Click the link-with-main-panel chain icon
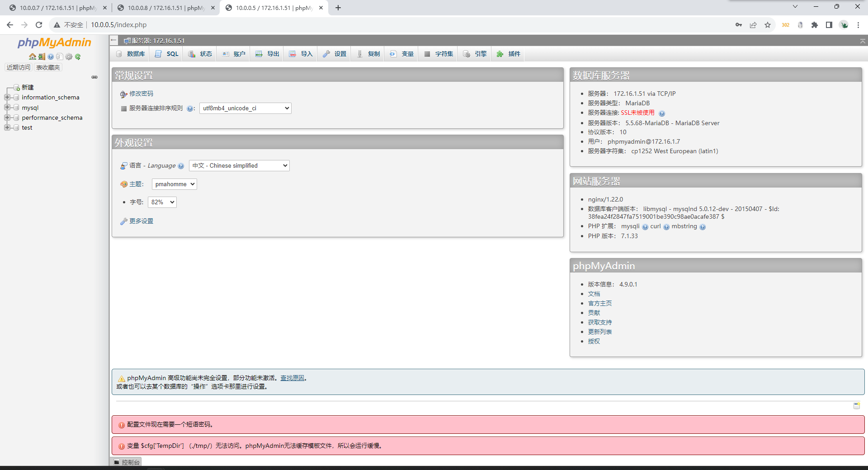The image size is (868, 470). click(x=94, y=77)
